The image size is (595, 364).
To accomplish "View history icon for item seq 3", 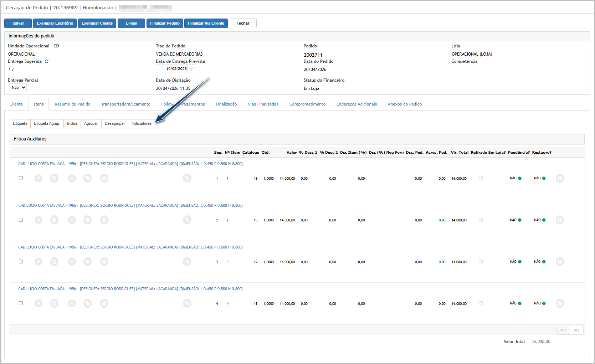I will [x=54, y=262].
